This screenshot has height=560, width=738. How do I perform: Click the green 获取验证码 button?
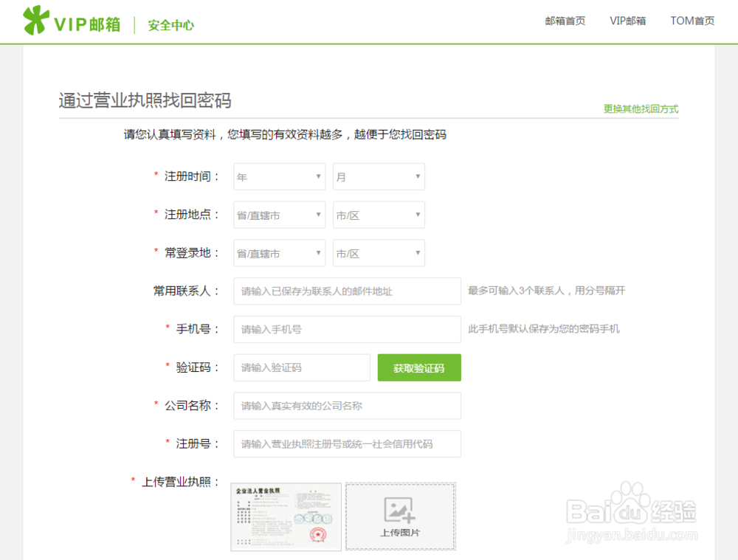pyautogui.click(x=419, y=367)
